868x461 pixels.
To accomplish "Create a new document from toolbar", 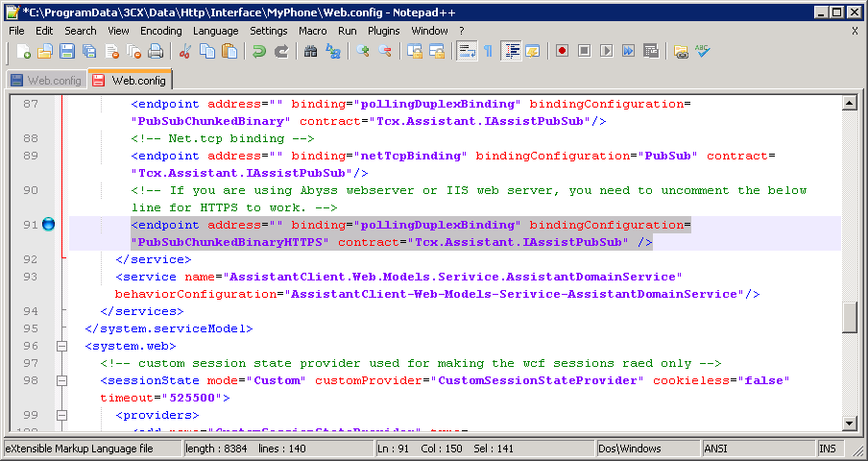I will click(23, 52).
